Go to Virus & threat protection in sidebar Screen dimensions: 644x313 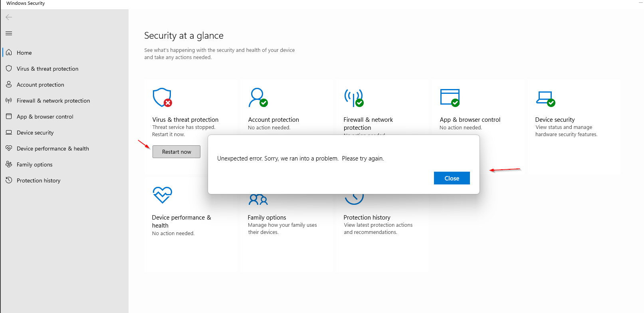pos(47,69)
